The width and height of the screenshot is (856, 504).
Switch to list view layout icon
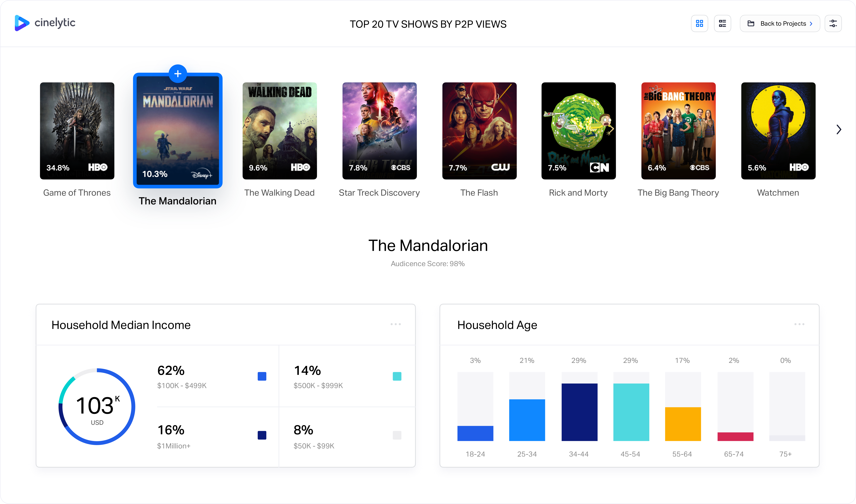point(722,24)
